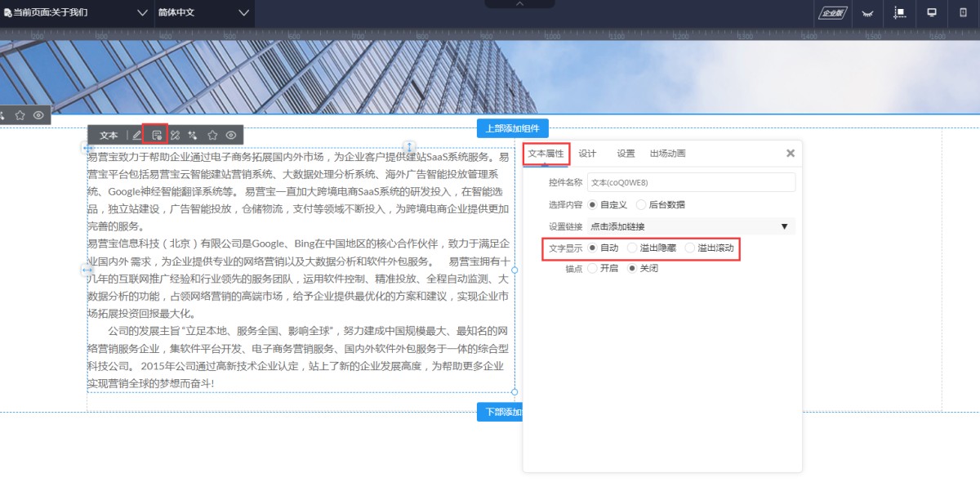Screen dimensions: 980x487
Task: Click the pencil edit icon in text toolbar
Action: point(137,135)
